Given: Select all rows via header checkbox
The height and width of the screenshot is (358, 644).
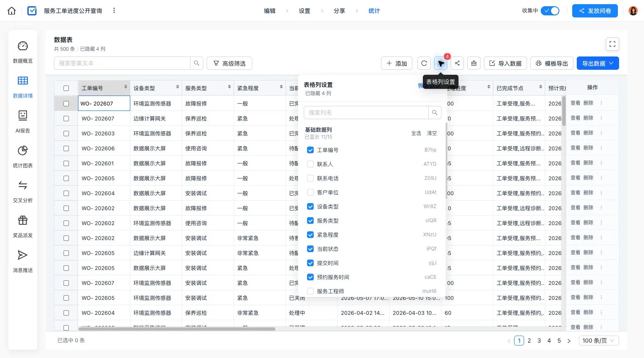Looking at the screenshot, I should click(x=66, y=88).
